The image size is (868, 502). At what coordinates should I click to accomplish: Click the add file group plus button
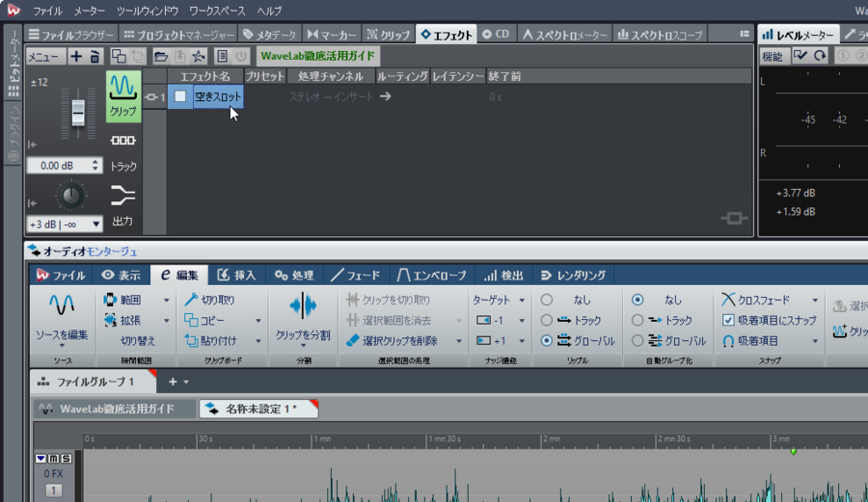point(173,382)
